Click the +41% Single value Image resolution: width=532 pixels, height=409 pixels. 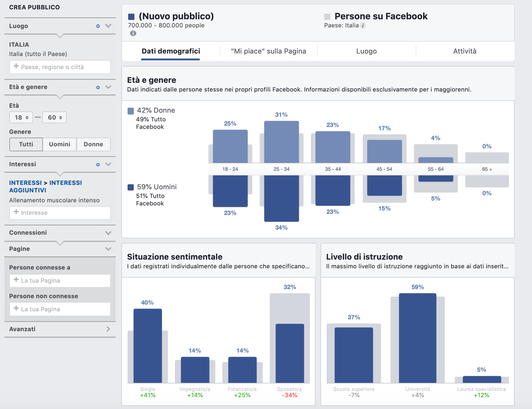pos(148,395)
